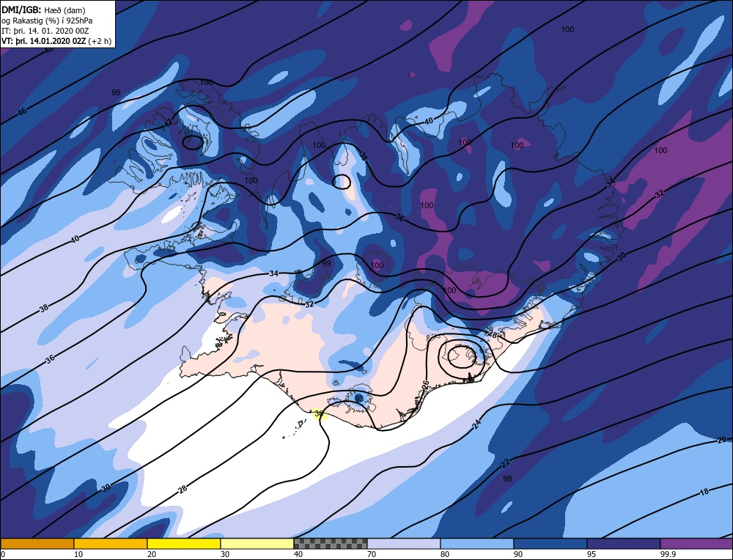
Task: Select the 20 contour label
Action: 722,440
